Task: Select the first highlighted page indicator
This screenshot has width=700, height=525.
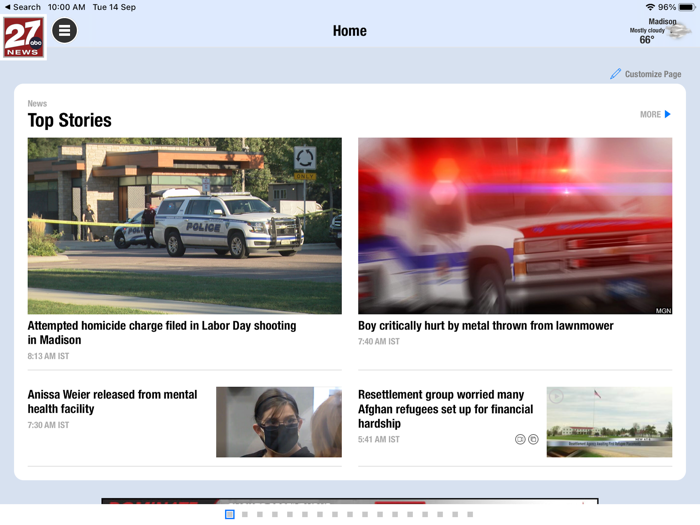Action: pos(229,514)
